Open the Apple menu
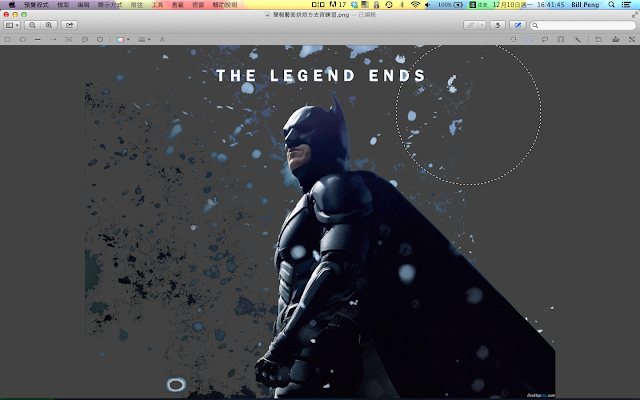The width and height of the screenshot is (640, 400). 12,5
